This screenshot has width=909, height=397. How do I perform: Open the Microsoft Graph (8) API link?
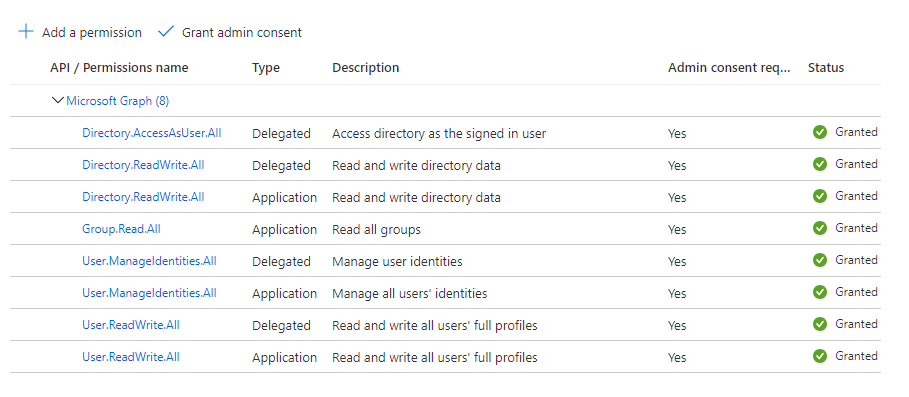click(118, 101)
